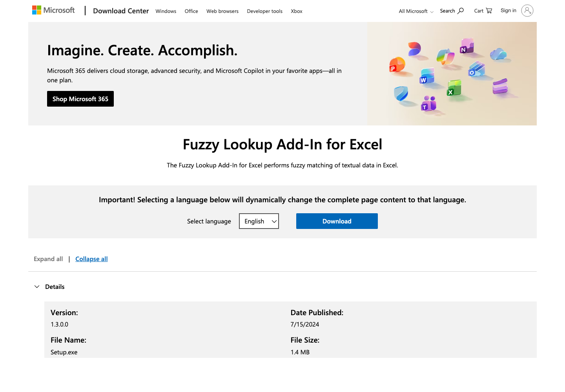Click the Shop Microsoft 365 button

(80, 99)
